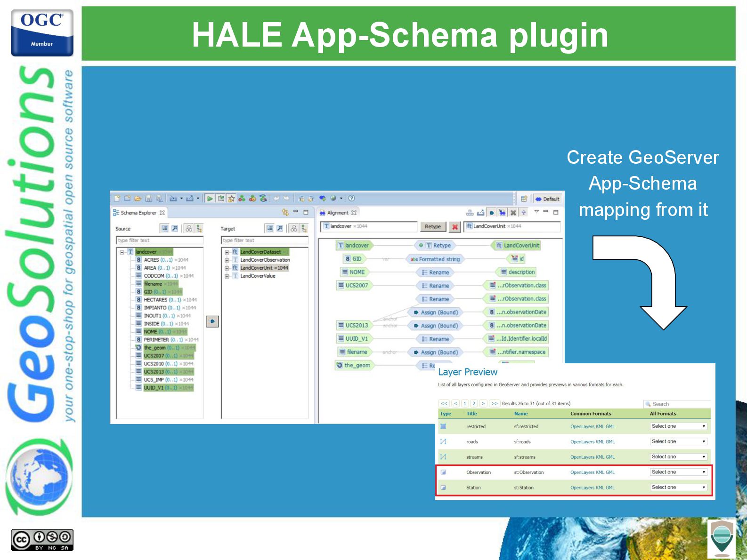
Task: Click the Schema Explorer sync icon
Action: pyautogui.click(x=285, y=213)
